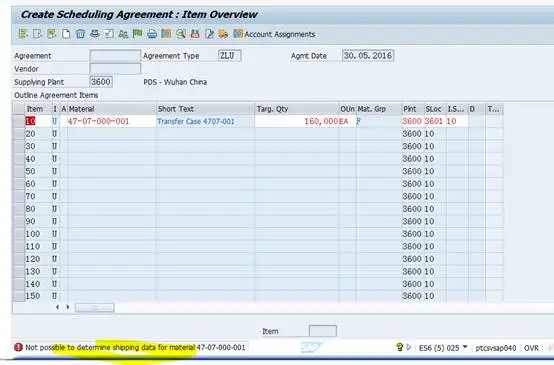The height and width of the screenshot is (365, 554).
Task: Click the blank page create icon
Action: pyautogui.click(x=66, y=34)
